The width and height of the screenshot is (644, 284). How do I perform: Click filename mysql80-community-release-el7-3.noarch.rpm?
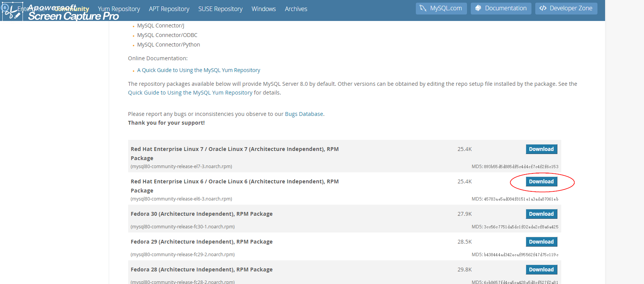pos(181,167)
